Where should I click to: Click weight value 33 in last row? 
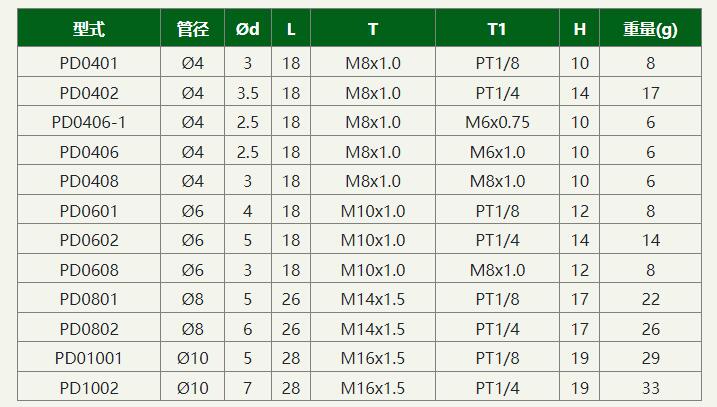(x=650, y=388)
